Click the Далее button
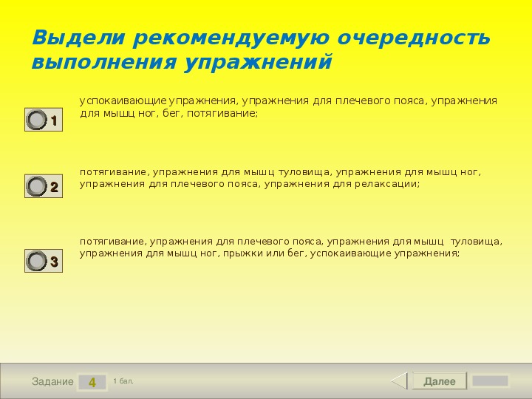Image resolution: width=532 pixels, height=399 pixels. point(440,381)
